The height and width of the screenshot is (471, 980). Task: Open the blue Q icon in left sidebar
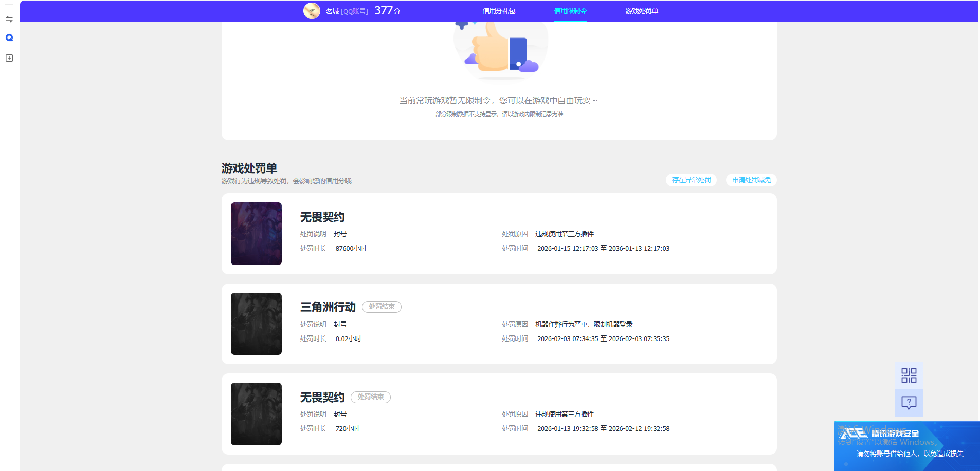(x=9, y=37)
